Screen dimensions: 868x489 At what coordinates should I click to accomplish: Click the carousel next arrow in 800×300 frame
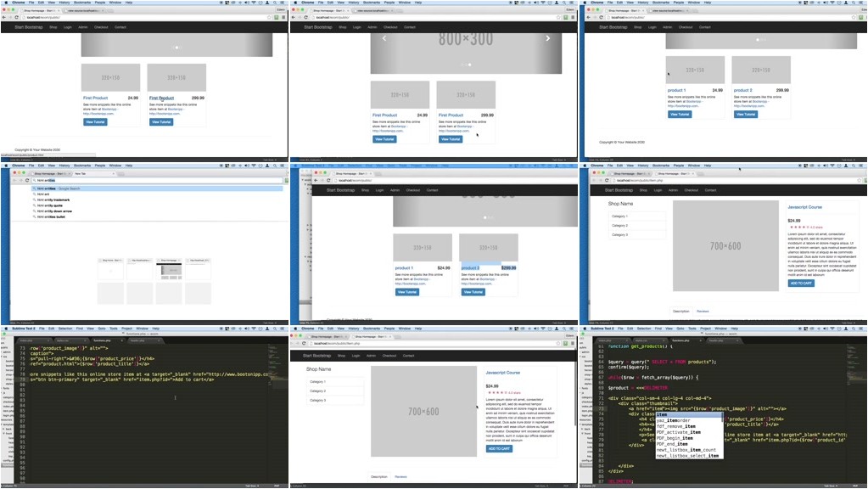(548, 38)
